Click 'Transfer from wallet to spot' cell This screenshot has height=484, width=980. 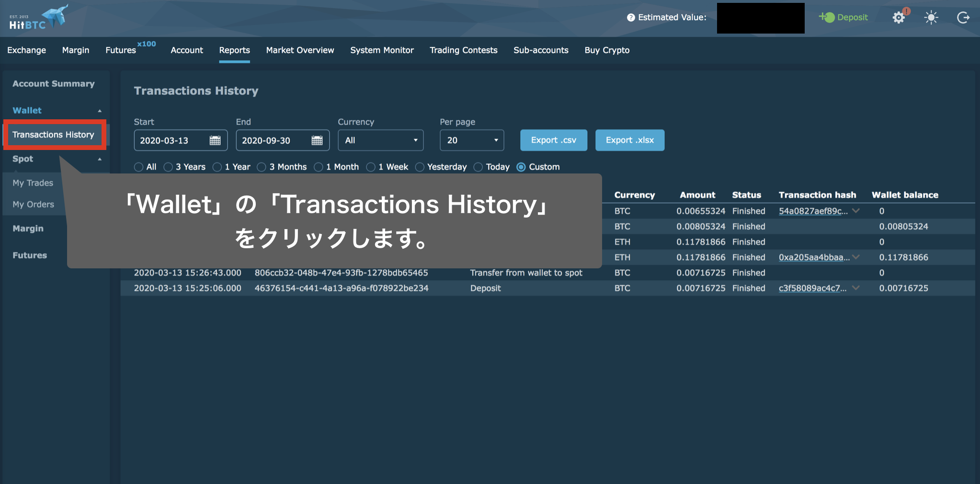(526, 273)
